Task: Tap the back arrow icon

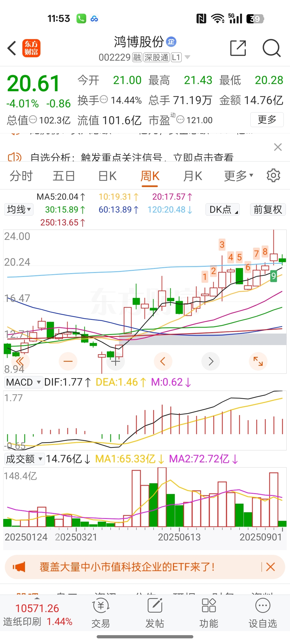Action: (12, 48)
